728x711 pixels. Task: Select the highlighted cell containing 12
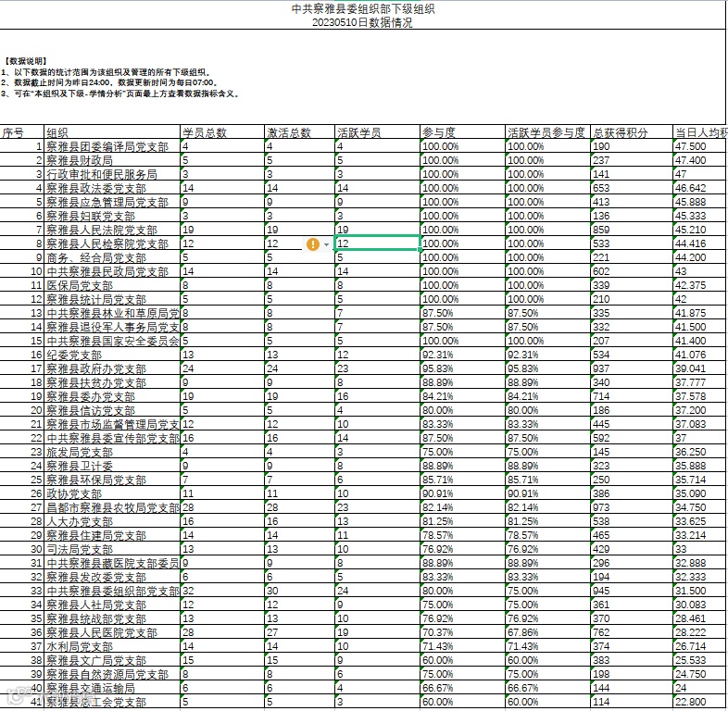(x=378, y=243)
